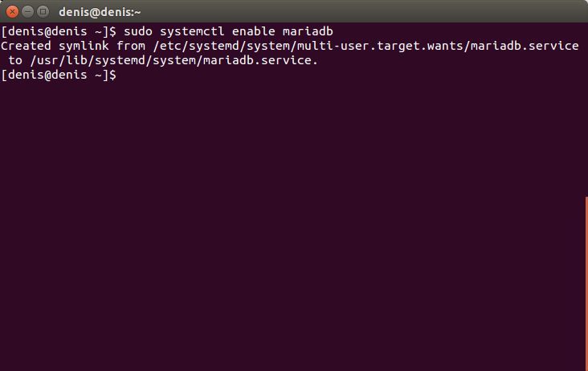Click the word to on third line
The height and width of the screenshot is (371, 588).
point(15,60)
